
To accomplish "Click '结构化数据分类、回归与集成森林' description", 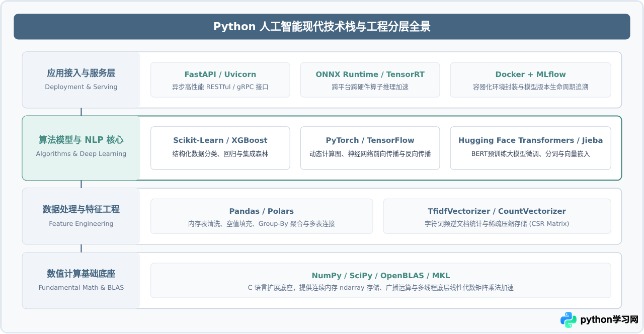I will pyautogui.click(x=220, y=154).
